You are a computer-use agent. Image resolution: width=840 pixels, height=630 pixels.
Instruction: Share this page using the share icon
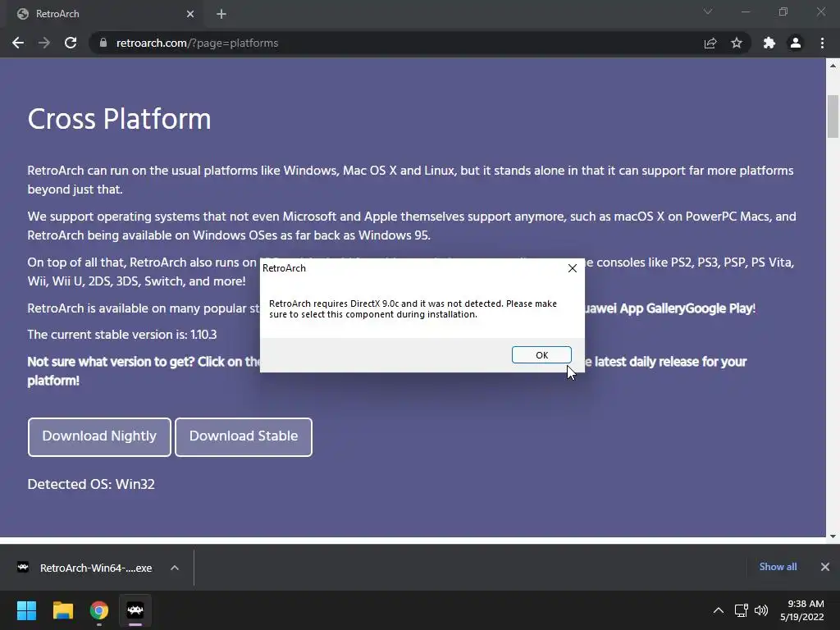(x=710, y=43)
